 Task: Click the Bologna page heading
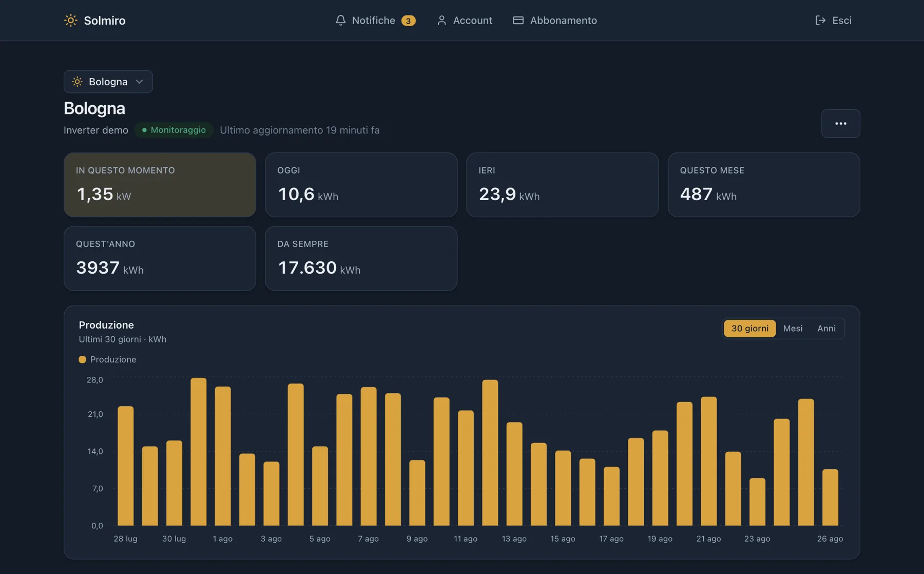point(94,108)
